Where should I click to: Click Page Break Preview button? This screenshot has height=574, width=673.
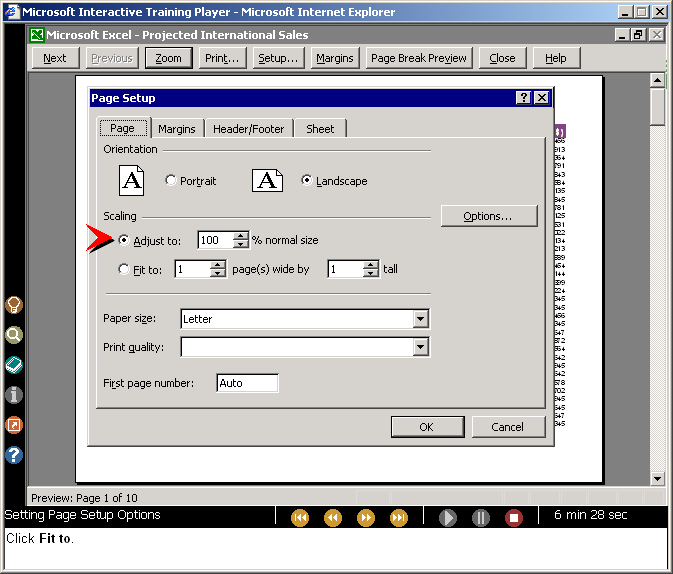coord(419,58)
